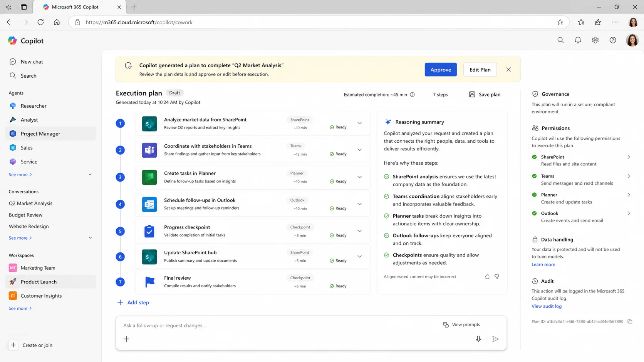Save plan using the Save plan button
This screenshot has height=362, width=644.
485,95
